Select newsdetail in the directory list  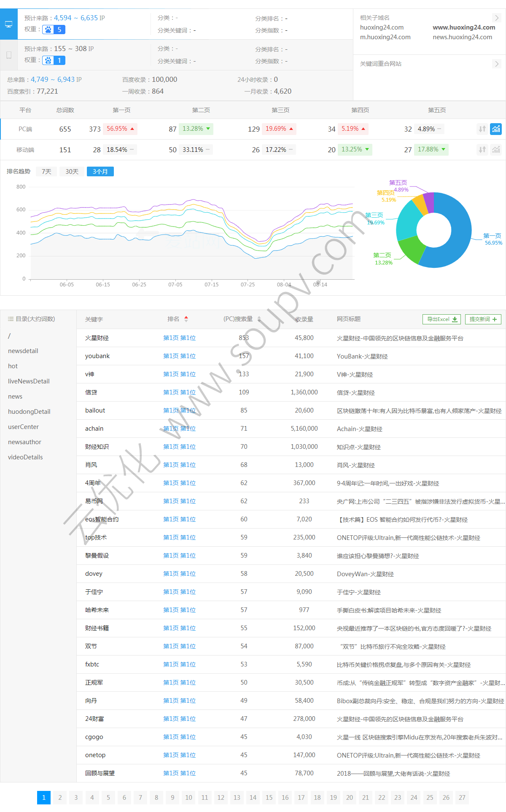click(23, 351)
